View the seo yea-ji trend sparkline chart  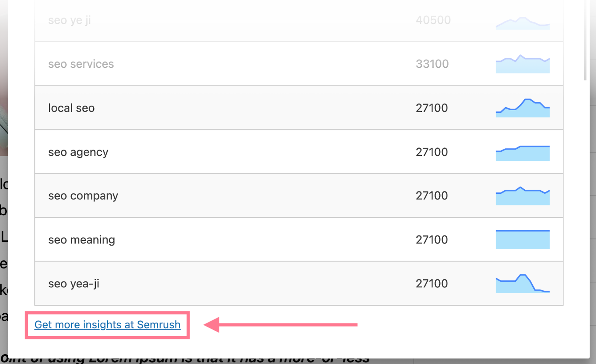click(x=523, y=284)
